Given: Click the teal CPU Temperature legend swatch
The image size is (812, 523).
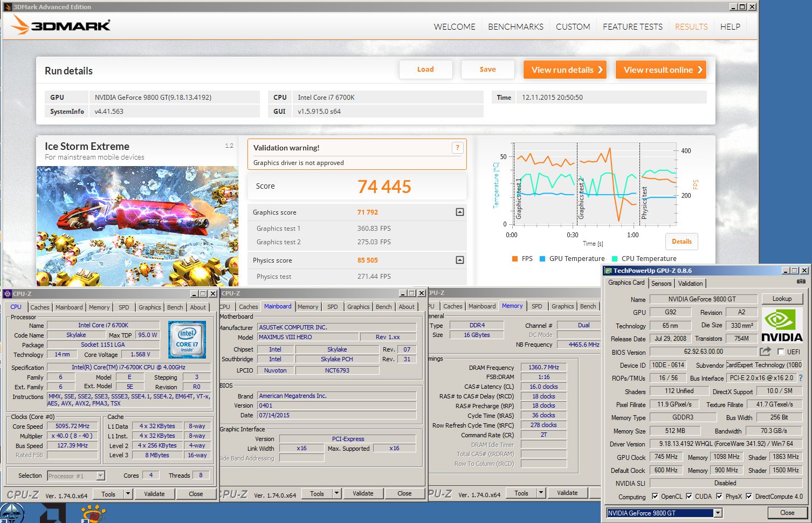Looking at the screenshot, I should [x=615, y=259].
